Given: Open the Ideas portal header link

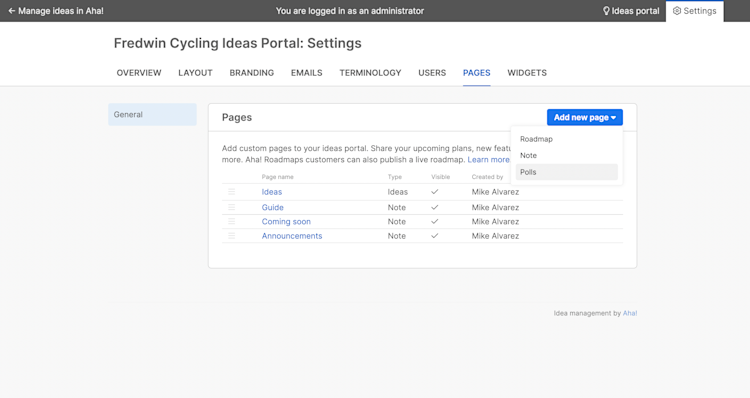Looking at the screenshot, I should pos(631,11).
